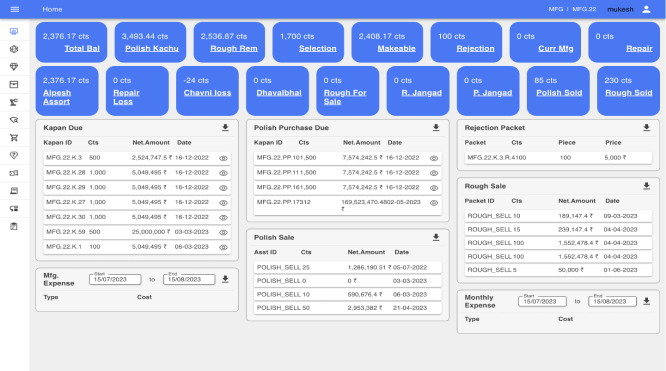Click the Mfg. Expense start date field
Image resolution: width=666 pixels, height=371 pixels.
point(115,279)
